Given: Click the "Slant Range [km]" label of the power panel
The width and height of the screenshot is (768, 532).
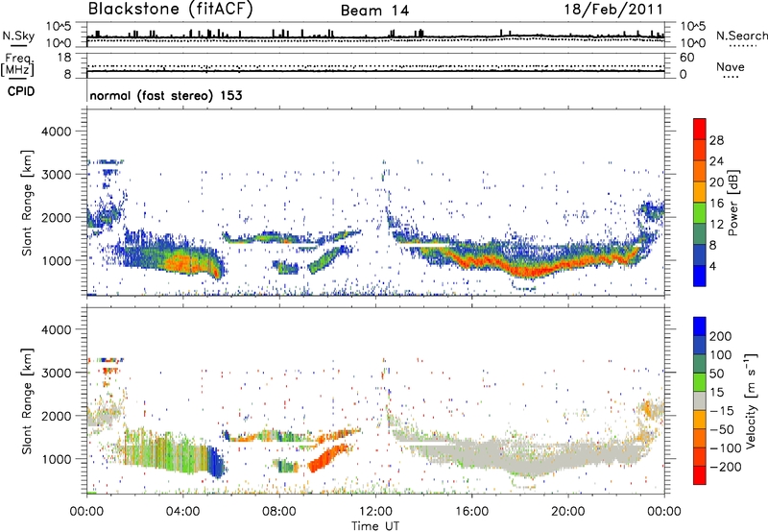Looking at the screenshot, I should [x=27, y=203].
